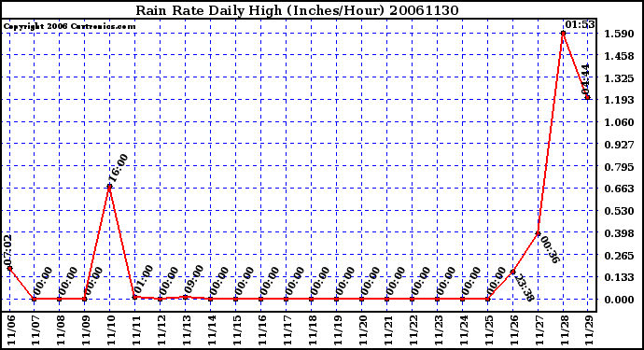Screen dimensions: 644x350
Task: Click the '1.325' y-axis value
Action: tap(620, 78)
